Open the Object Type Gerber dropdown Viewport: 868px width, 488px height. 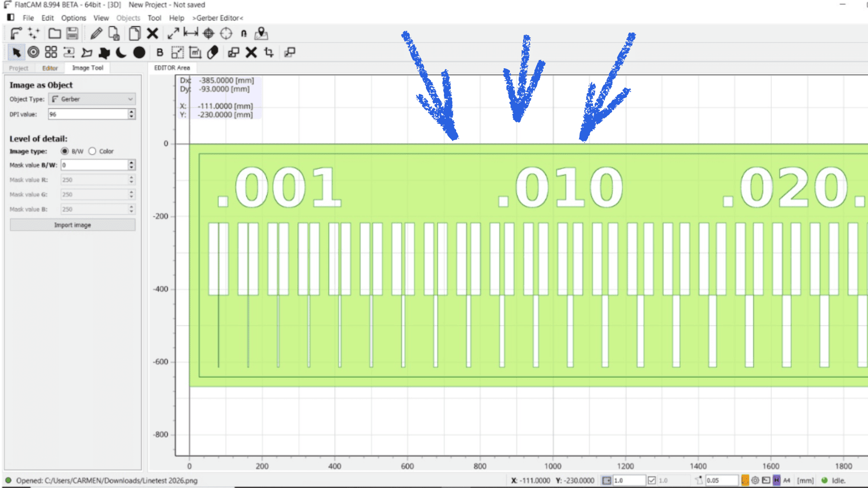pyautogui.click(x=92, y=99)
